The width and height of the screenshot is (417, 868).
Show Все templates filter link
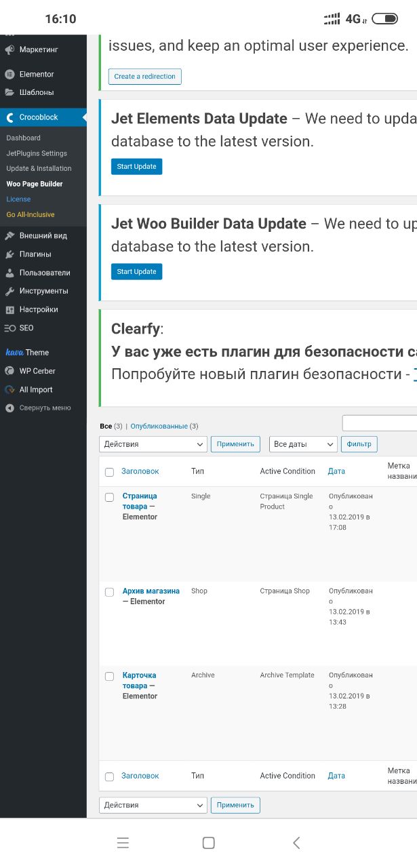(x=106, y=427)
